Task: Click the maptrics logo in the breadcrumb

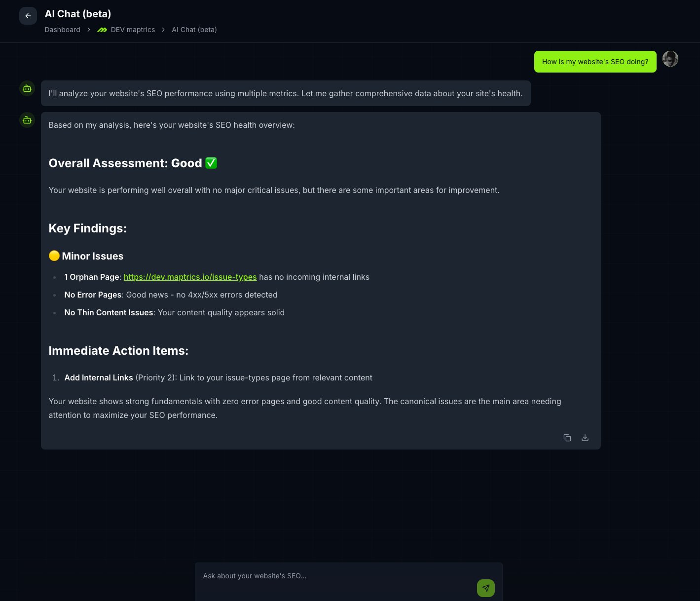Action: tap(102, 30)
